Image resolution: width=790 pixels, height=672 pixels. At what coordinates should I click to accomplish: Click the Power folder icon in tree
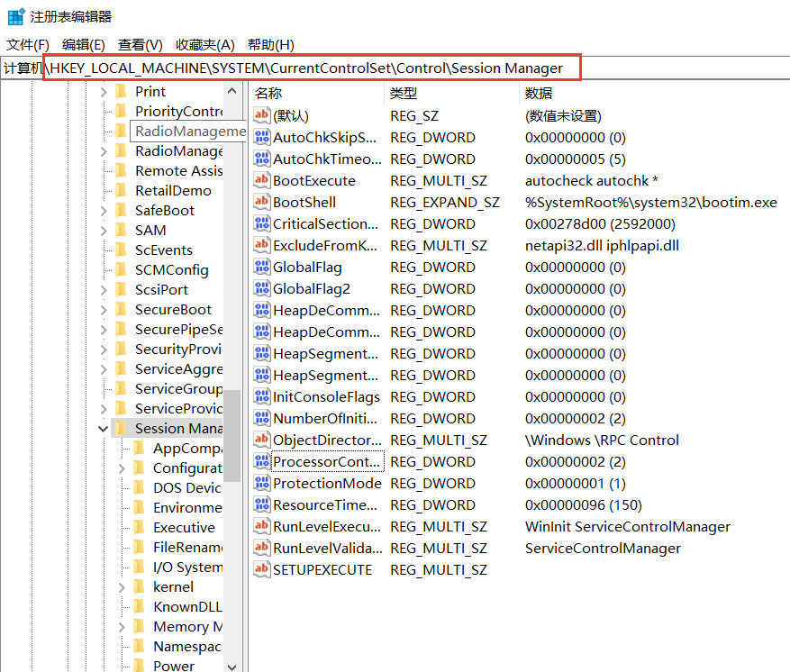[139, 666]
